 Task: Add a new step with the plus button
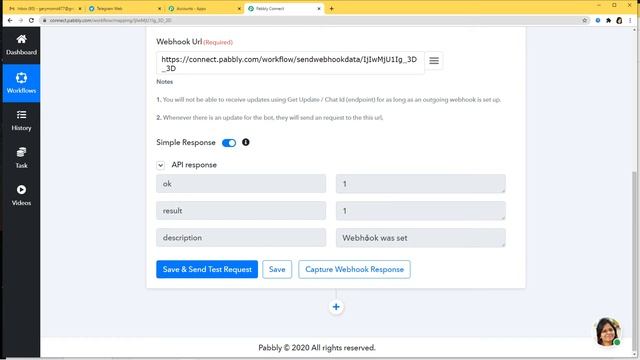[336, 307]
